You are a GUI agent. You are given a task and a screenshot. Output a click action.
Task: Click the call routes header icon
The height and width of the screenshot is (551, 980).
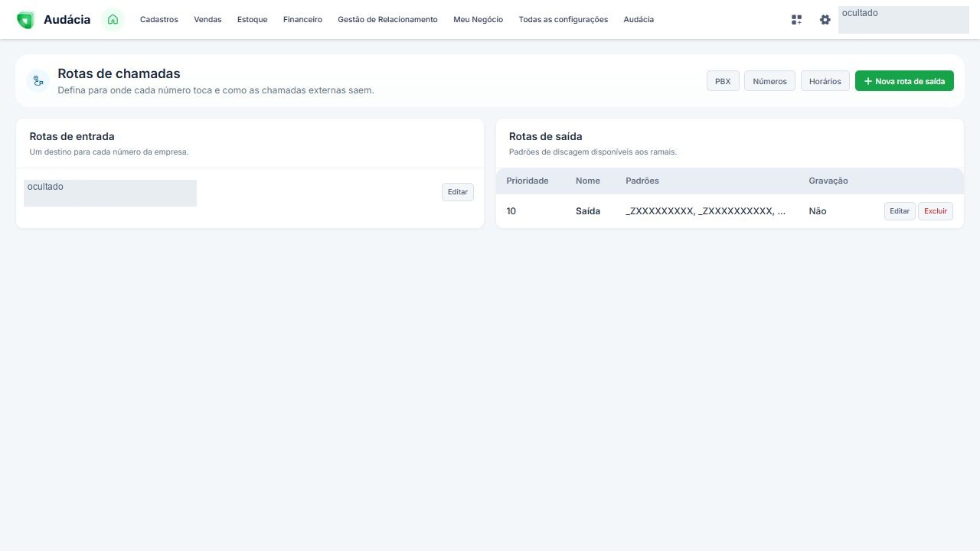tap(38, 80)
